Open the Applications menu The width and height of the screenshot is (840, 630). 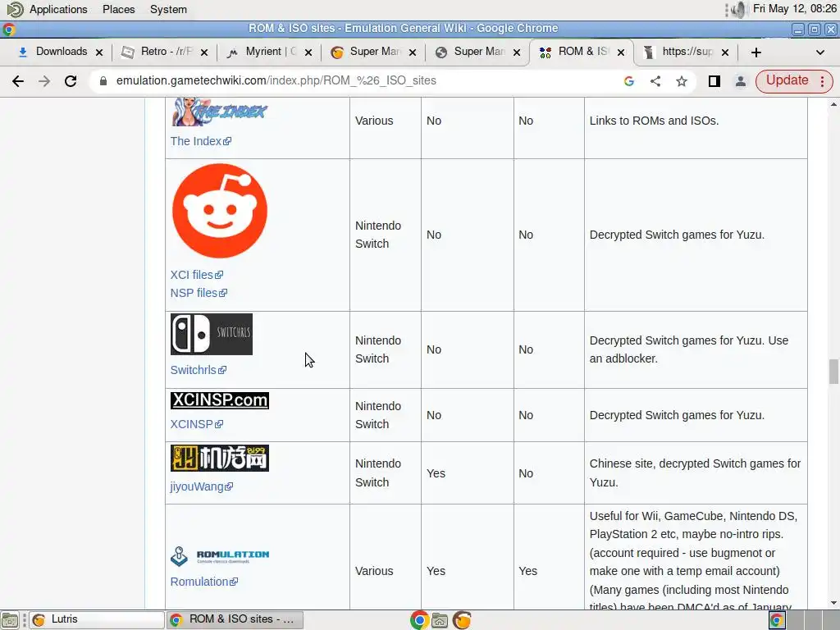point(58,10)
